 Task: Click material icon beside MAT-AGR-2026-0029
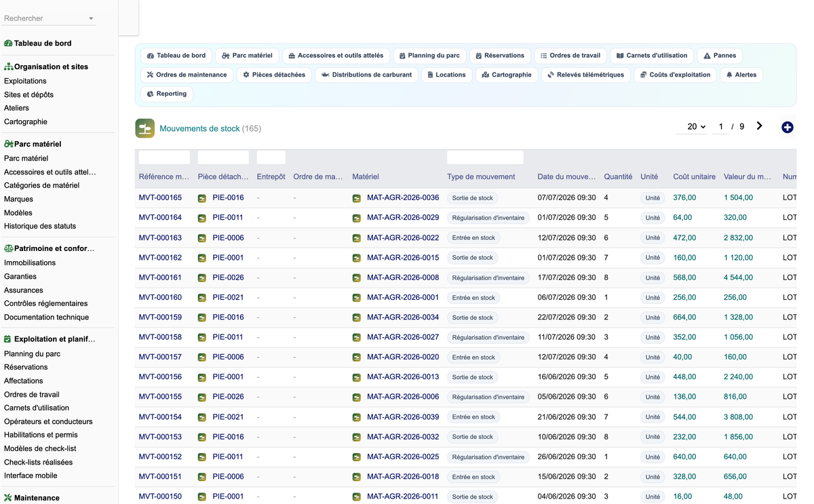[357, 218]
